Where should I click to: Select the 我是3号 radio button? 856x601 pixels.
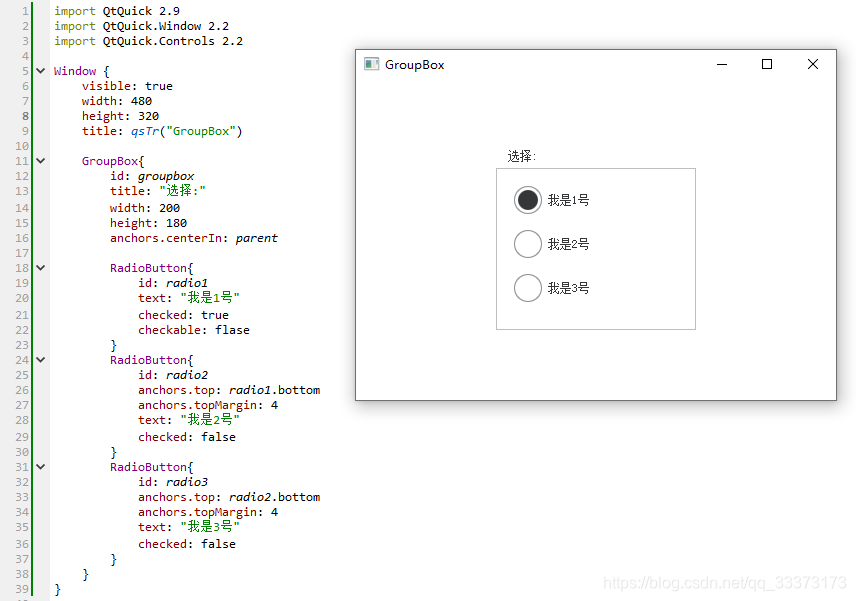pyautogui.click(x=527, y=288)
